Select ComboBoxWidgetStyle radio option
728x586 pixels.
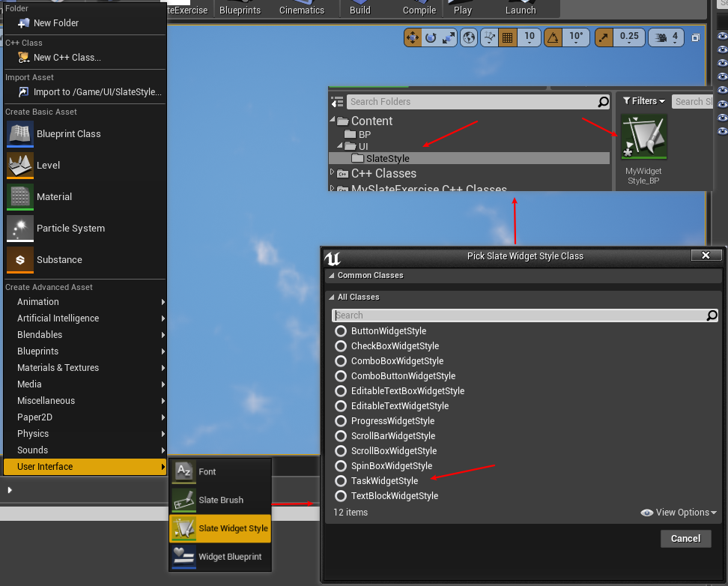coord(341,361)
